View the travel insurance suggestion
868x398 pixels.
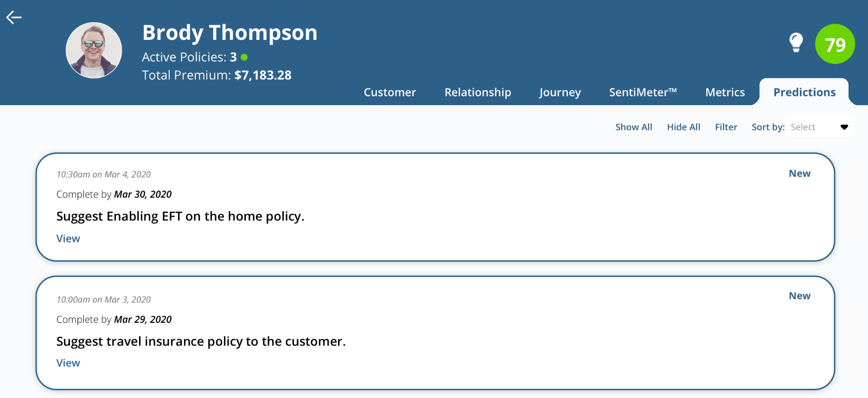coord(68,363)
